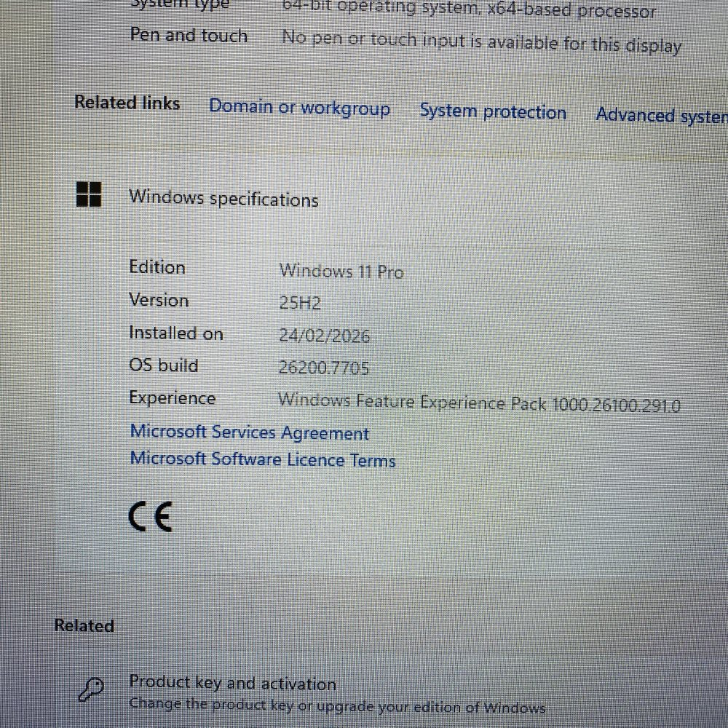This screenshot has width=728, height=728.
Task: Open the System protection link
Action: [493, 112]
